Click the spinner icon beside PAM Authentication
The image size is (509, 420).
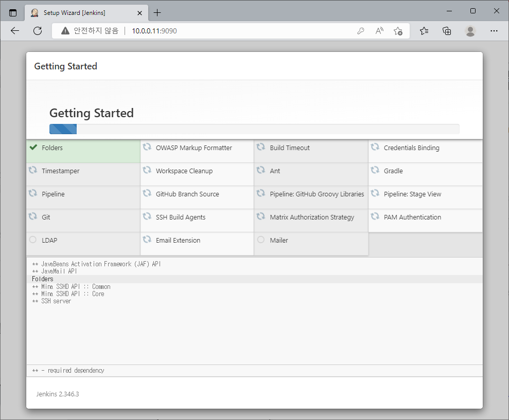tap(375, 216)
